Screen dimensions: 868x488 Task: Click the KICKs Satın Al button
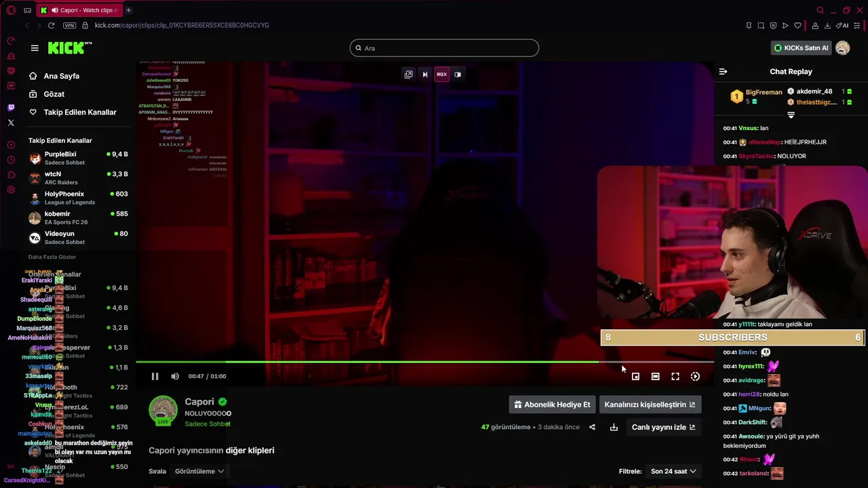(x=801, y=48)
